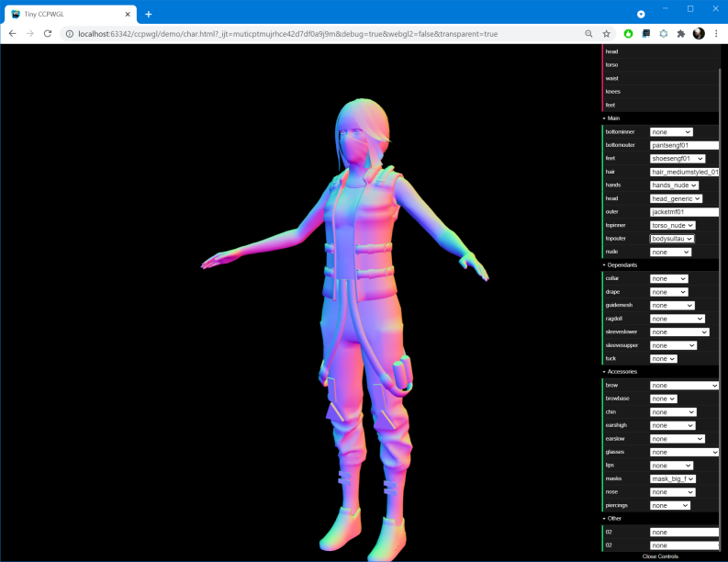Open the brow dropdown

684,386
